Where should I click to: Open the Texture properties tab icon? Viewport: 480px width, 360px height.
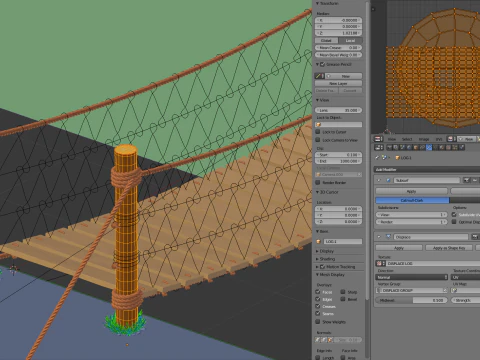[x=448, y=147]
